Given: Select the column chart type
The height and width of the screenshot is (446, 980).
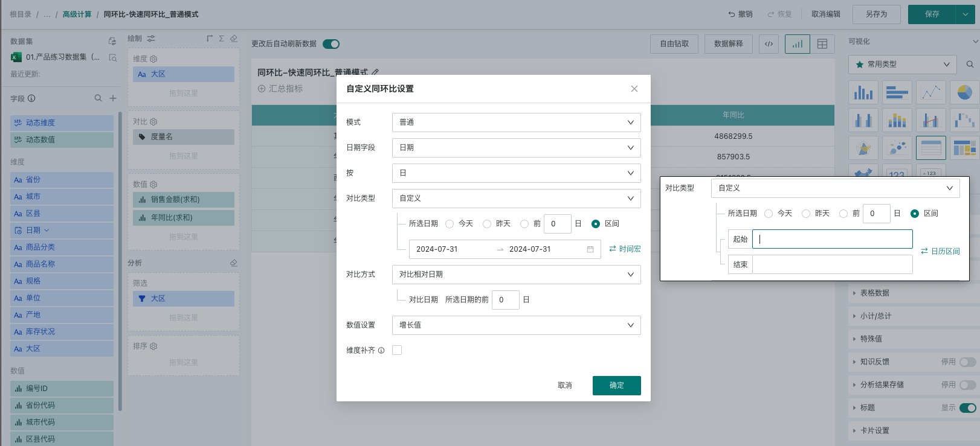Looking at the screenshot, I should (x=863, y=93).
